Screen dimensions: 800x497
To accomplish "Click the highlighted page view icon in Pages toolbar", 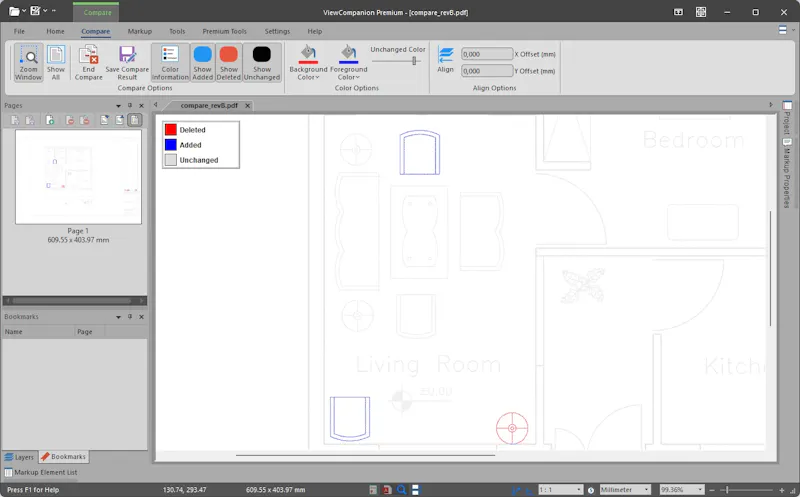I will tap(135, 120).
